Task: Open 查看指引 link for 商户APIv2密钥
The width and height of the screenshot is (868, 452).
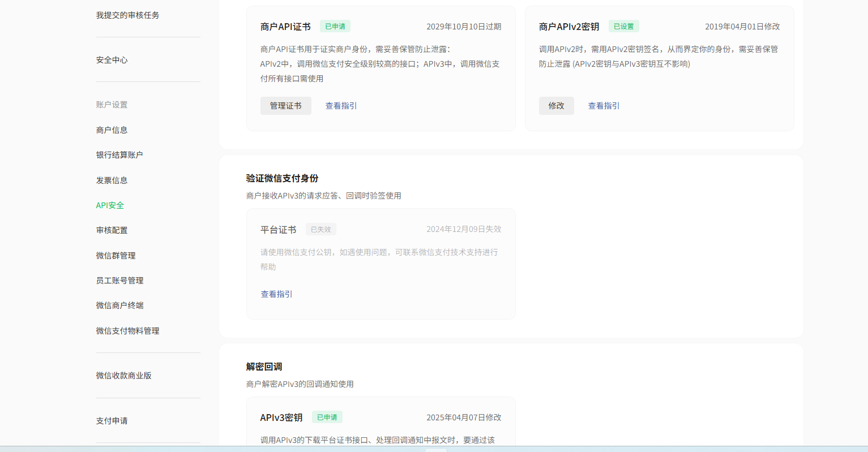Action: pos(604,106)
